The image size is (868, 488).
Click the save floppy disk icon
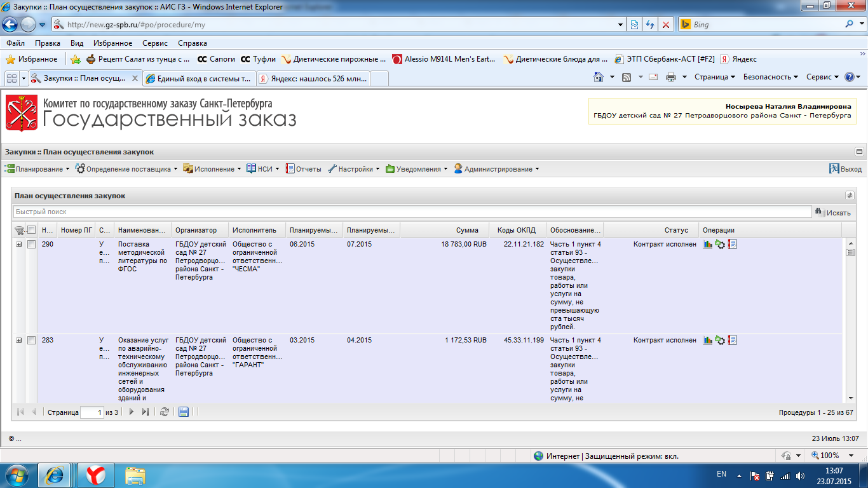click(x=184, y=412)
